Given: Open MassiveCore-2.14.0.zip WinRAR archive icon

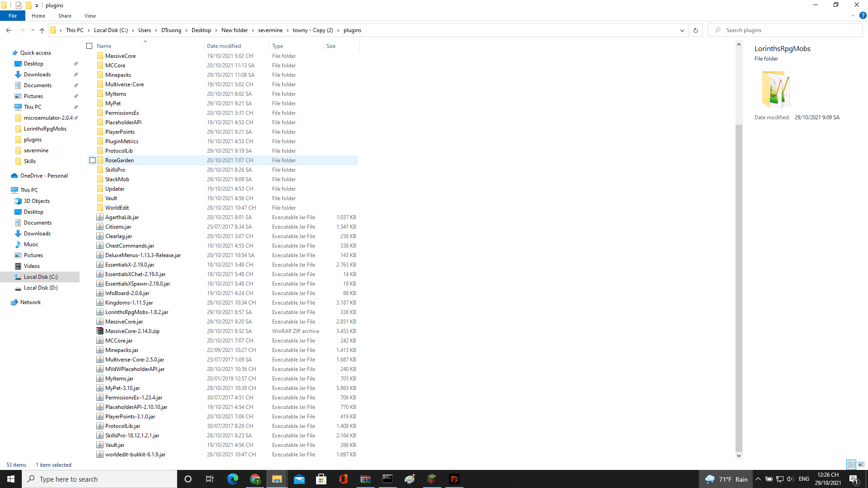Looking at the screenshot, I should click(100, 331).
